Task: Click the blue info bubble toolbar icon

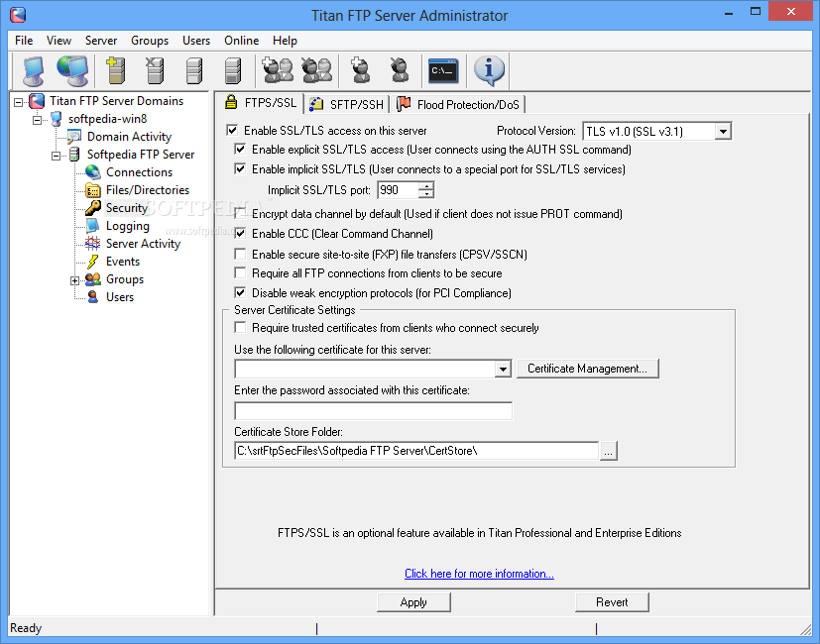Action: [489, 70]
